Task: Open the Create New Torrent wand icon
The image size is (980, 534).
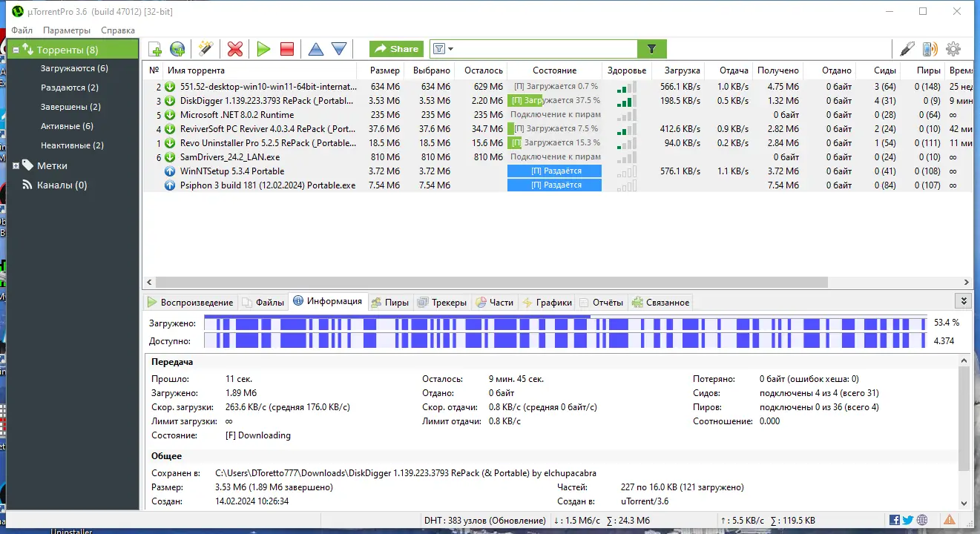Action: [205, 49]
